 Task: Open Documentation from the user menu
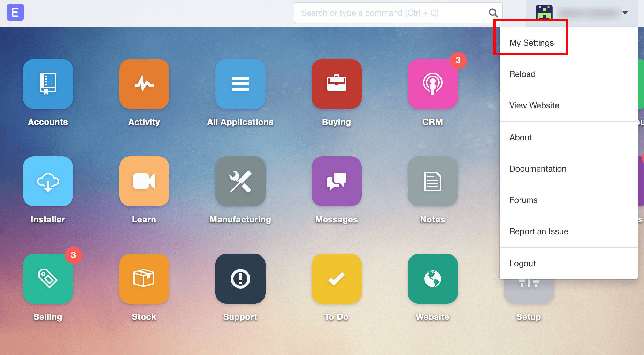click(538, 169)
